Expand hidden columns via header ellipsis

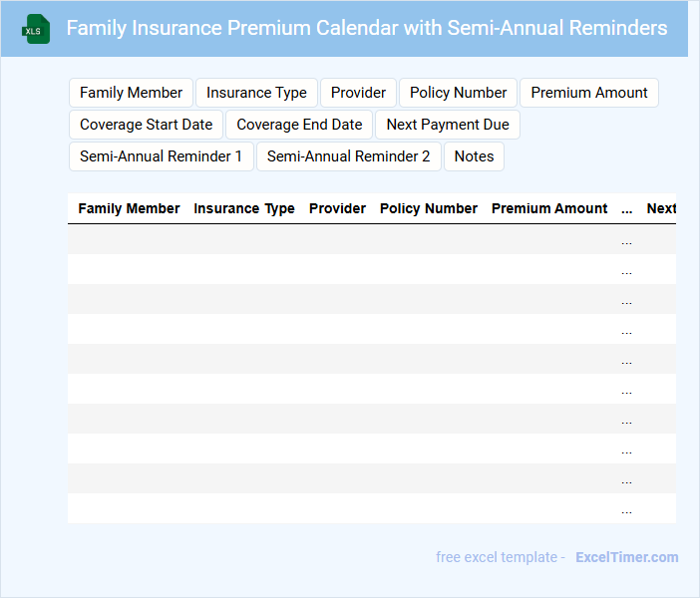(x=626, y=210)
